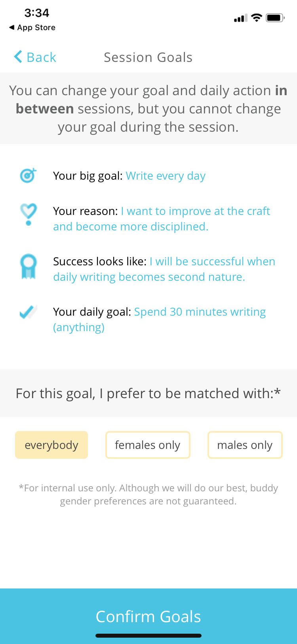The image size is (297, 644).
Task: Tap the back chevron arrow
Action: click(18, 57)
